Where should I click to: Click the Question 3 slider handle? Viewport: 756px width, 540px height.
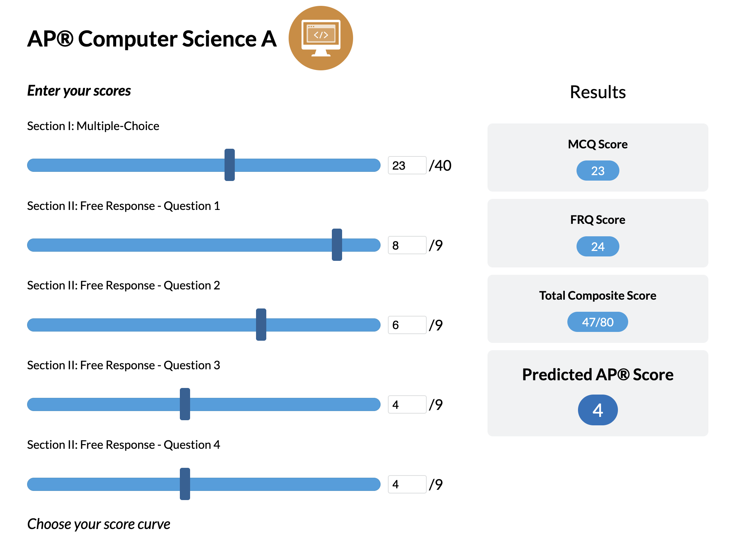(x=185, y=404)
